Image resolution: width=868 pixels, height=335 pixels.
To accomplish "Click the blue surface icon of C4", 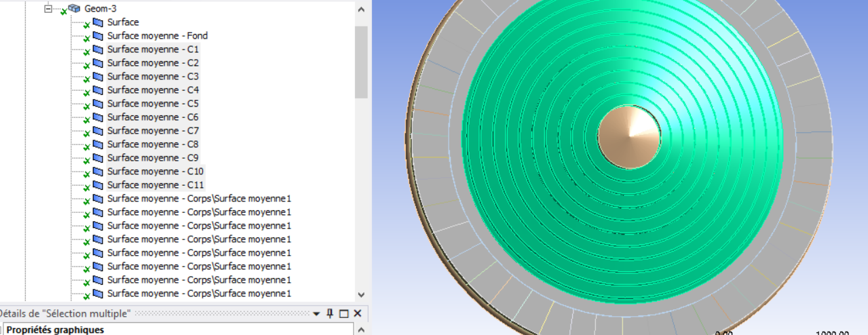I will (x=98, y=90).
